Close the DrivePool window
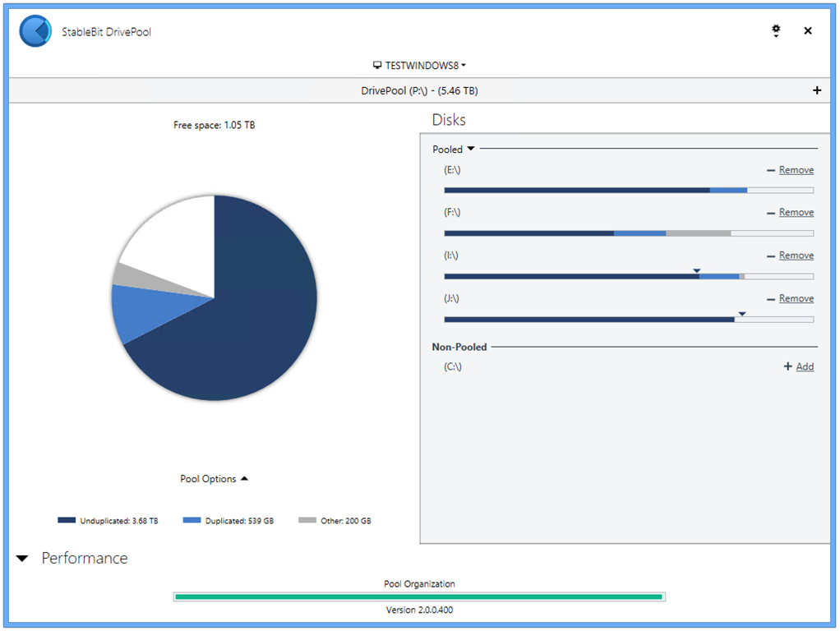 [808, 30]
